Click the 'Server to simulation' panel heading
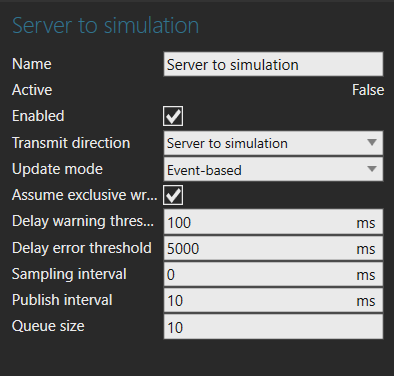The image size is (394, 376). coord(105,25)
